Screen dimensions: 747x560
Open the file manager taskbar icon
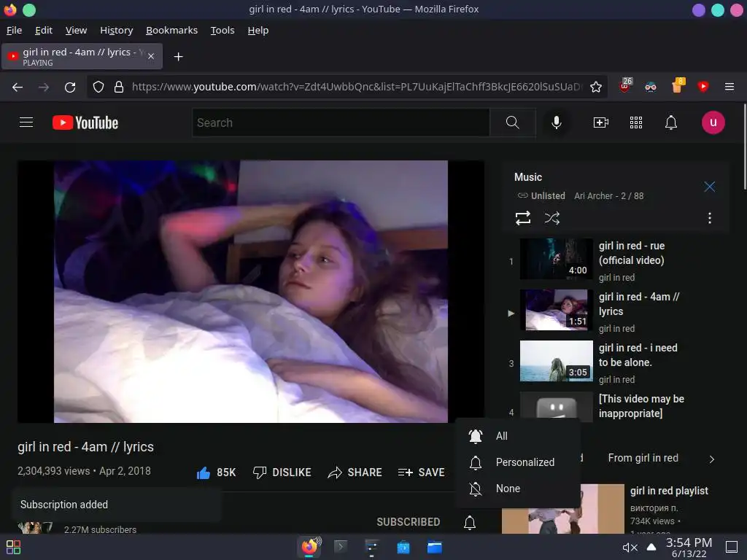434,547
